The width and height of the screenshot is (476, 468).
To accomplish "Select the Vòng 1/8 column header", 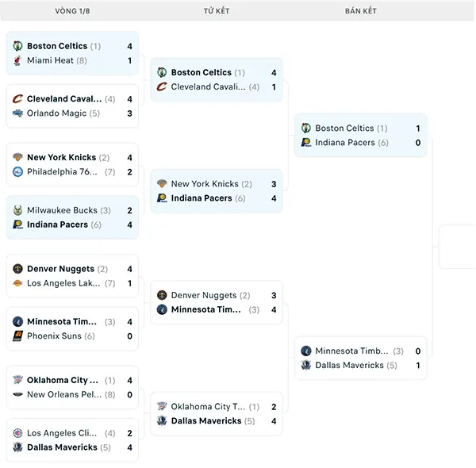I will coord(72,11).
